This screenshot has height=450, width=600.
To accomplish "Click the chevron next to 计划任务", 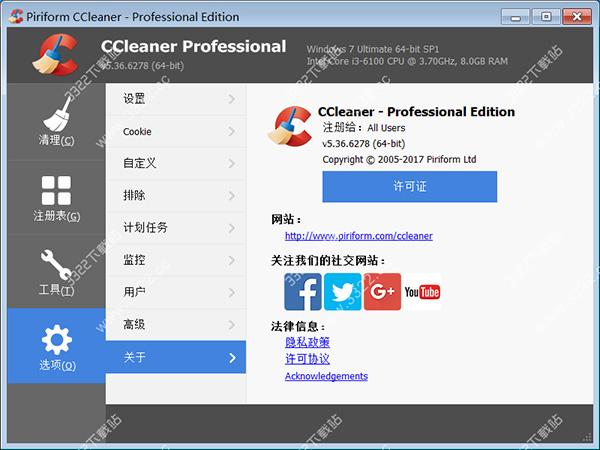I will (232, 228).
